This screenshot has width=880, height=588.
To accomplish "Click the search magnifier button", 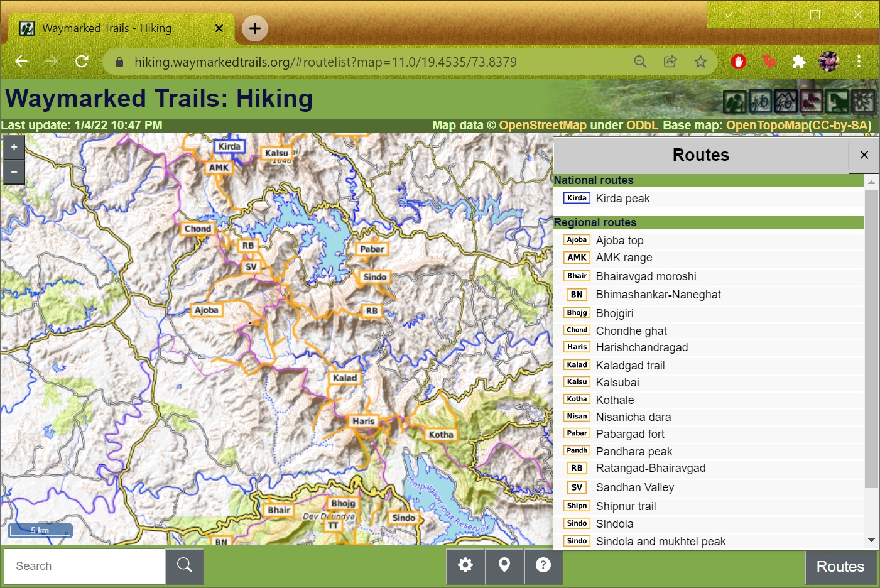I will tap(185, 566).
